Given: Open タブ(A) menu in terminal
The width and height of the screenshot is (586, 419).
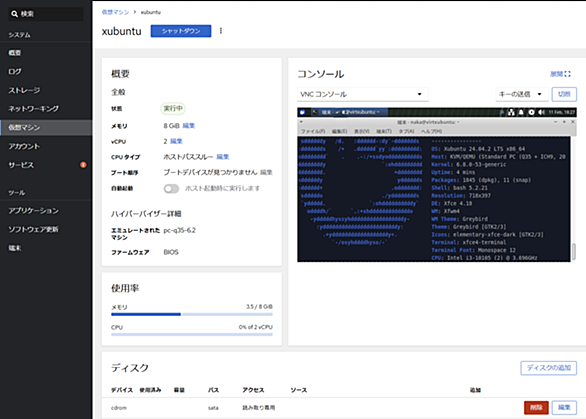Looking at the screenshot, I should [406, 131].
